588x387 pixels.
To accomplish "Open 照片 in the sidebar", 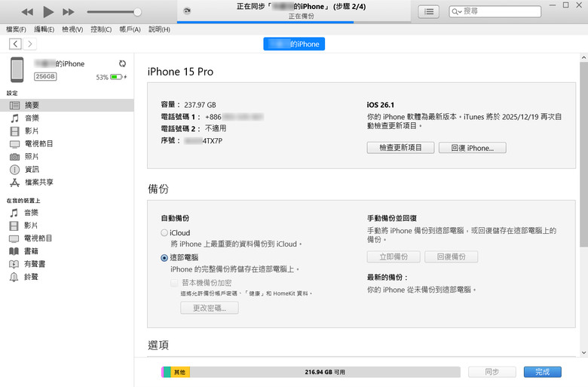I will click(x=67, y=156).
